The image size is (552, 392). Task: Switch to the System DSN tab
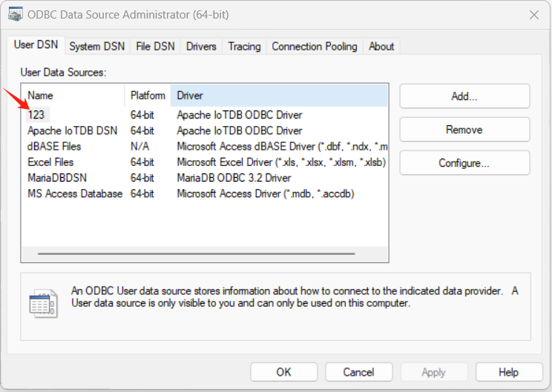pos(96,46)
